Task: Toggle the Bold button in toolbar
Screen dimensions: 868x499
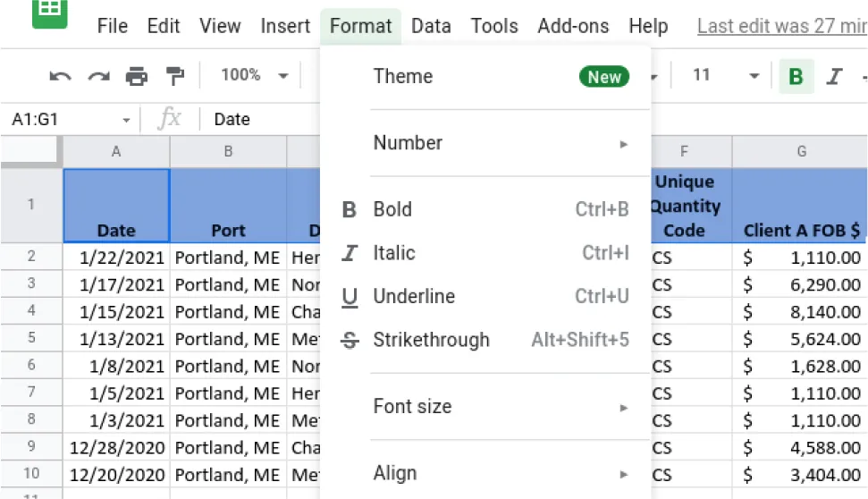Action: click(796, 77)
